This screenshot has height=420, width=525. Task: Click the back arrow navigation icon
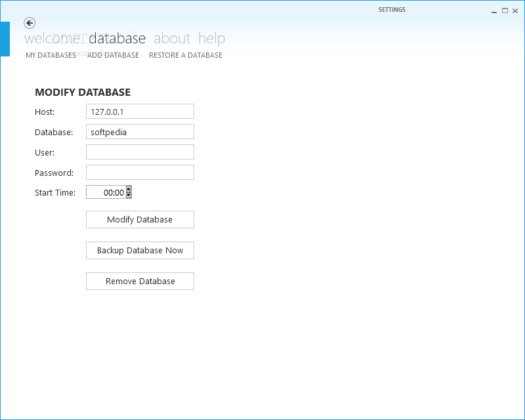click(x=29, y=23)
